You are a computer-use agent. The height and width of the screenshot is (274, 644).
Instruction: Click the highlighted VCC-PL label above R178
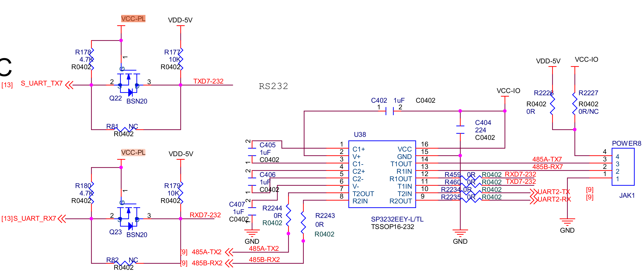pyautogui.click(x=133, y=19)
